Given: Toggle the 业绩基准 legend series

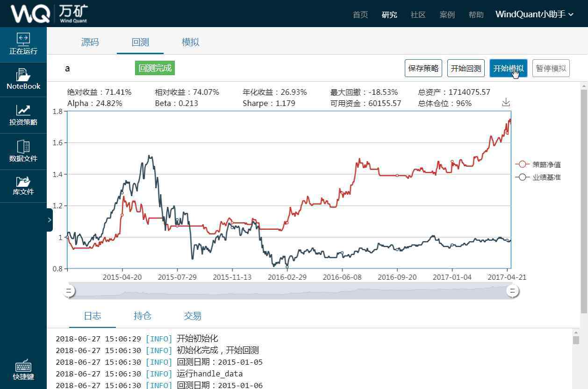Looking at the screenshot, I should click(538, 177).
